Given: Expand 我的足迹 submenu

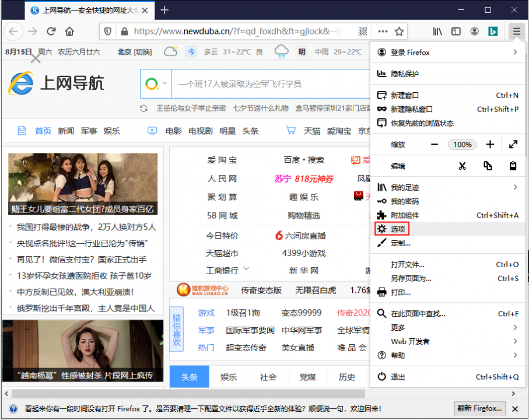Looking at the screenshot, I should [448, 187].
